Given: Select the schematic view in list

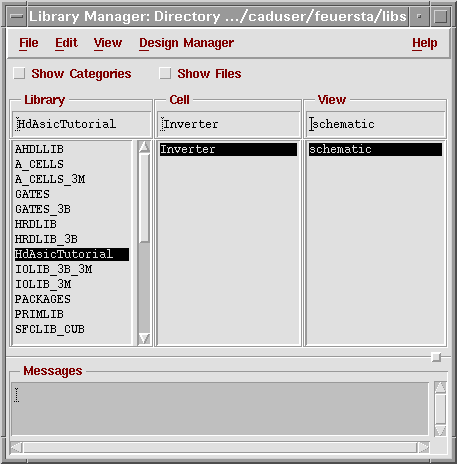Looking at the screenshot, I should (375, 149).
